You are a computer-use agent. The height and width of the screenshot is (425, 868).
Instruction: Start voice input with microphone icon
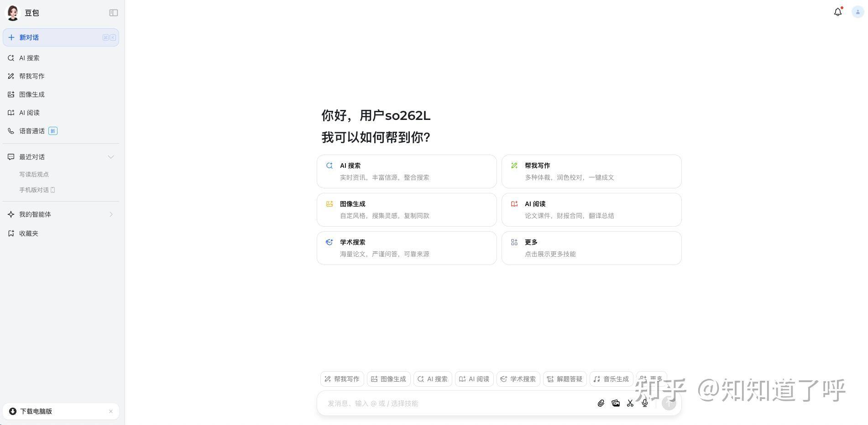pos(645,403)
